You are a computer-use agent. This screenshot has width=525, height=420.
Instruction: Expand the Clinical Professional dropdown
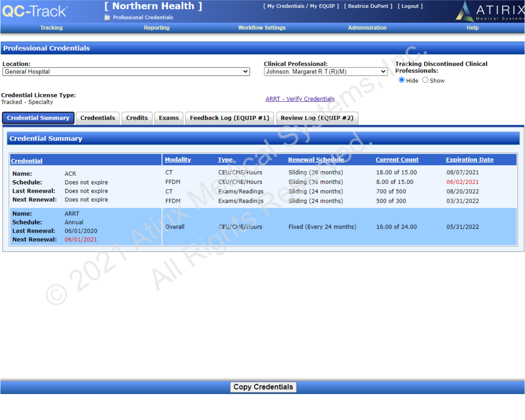coord(325,72)
